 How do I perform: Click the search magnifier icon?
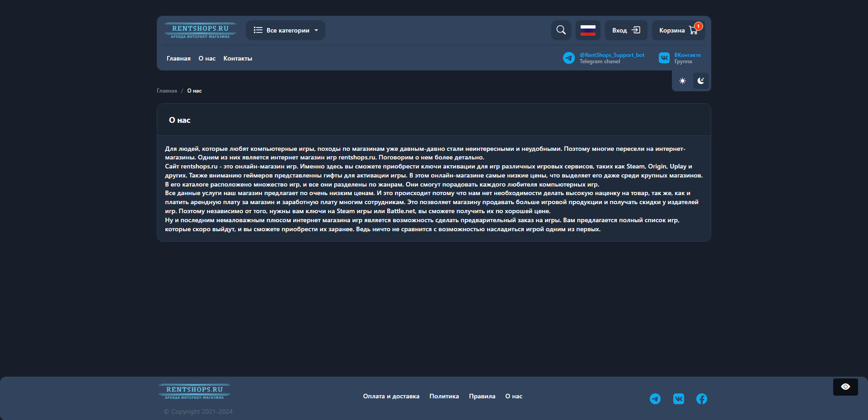pos(561,30)
